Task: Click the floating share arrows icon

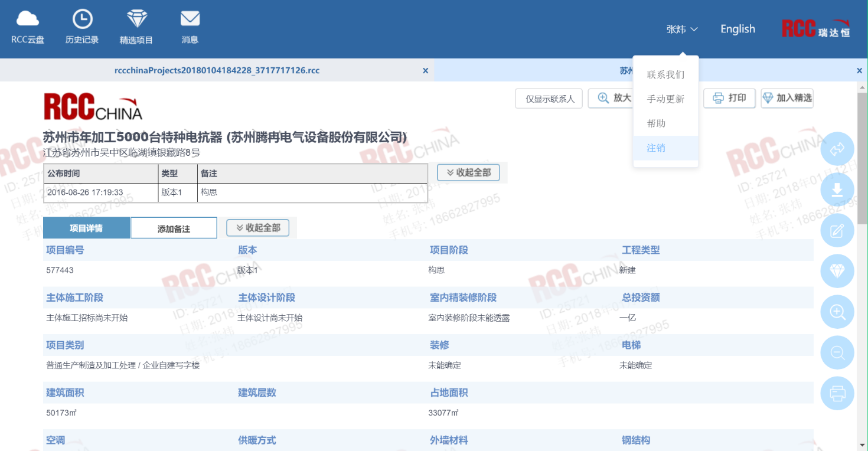Action: [837, 149]
